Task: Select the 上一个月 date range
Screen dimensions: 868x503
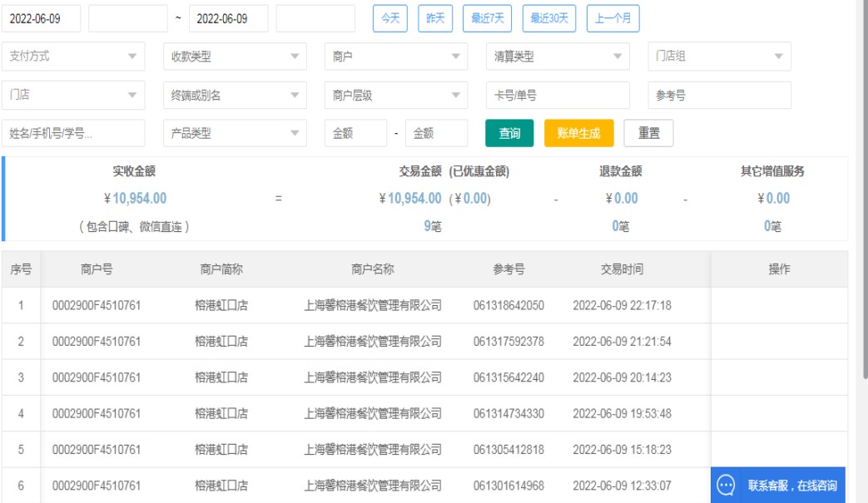Action: pos(613,18)
